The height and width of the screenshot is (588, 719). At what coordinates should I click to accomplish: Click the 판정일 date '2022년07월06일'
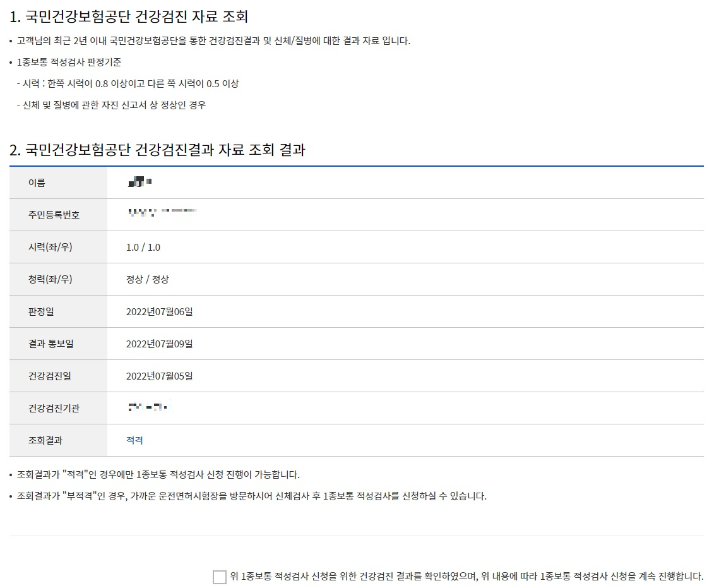pos(159,312)
